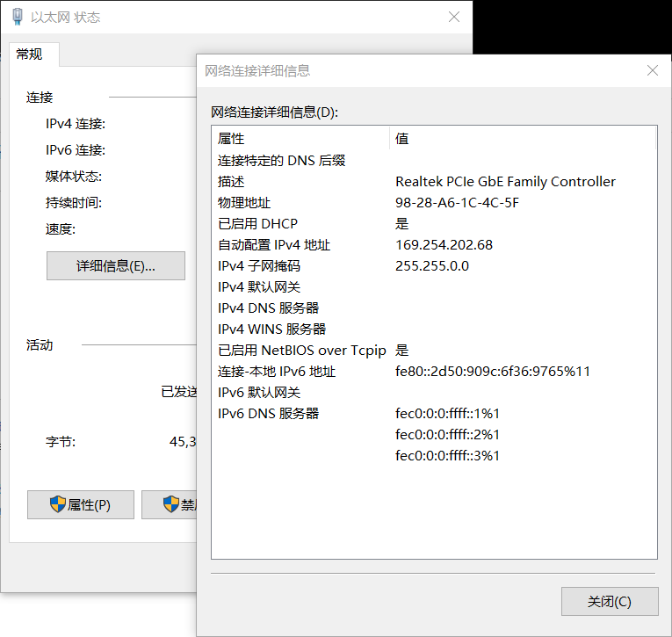Click the shield icon on the 禁用 button
672x637 pixels.
coord(171,504)
